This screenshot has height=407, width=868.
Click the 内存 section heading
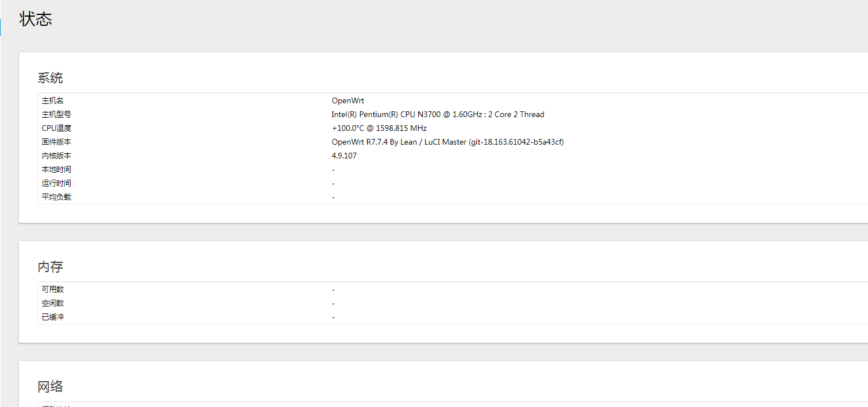[x=51, y=267]
